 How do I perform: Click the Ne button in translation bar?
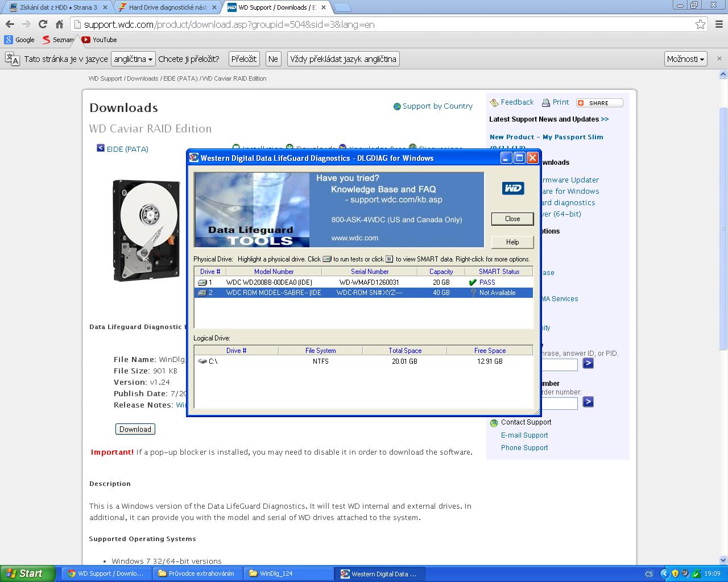(274, 59)
